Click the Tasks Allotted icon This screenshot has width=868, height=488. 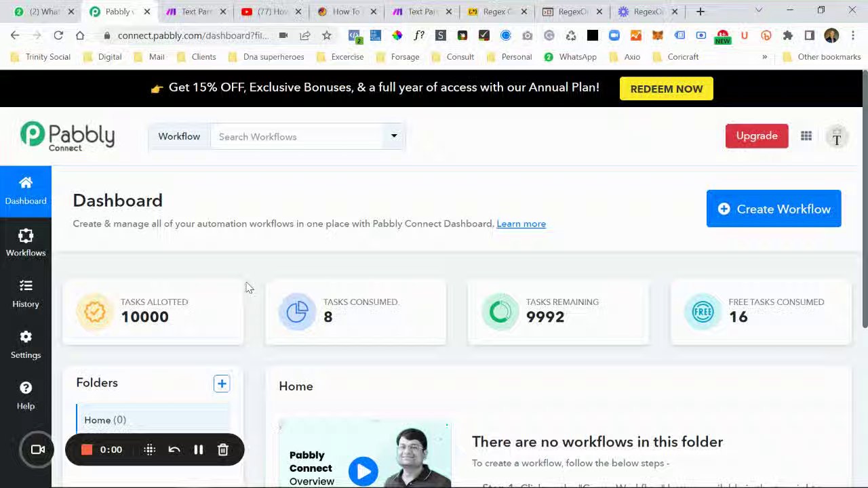[95, 312]
